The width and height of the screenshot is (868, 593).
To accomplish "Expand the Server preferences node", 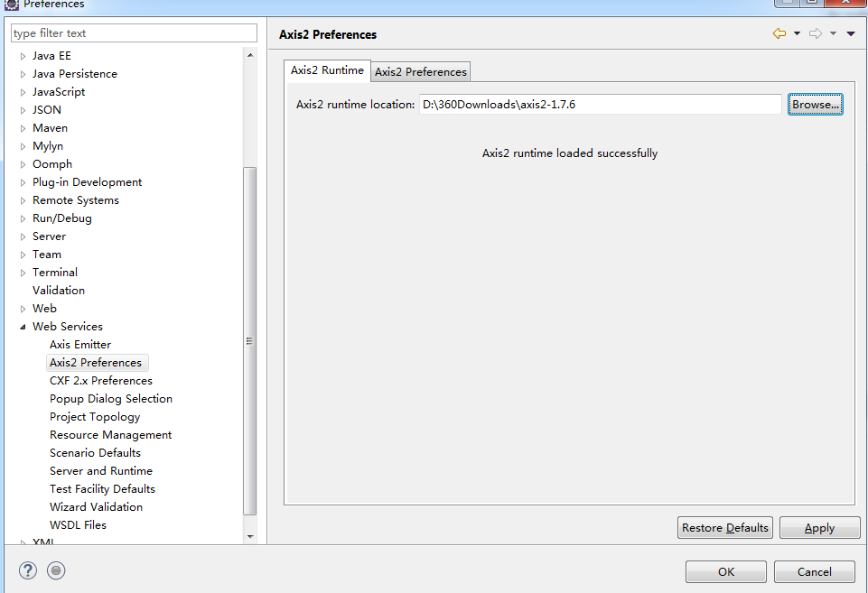I will 23,236.
